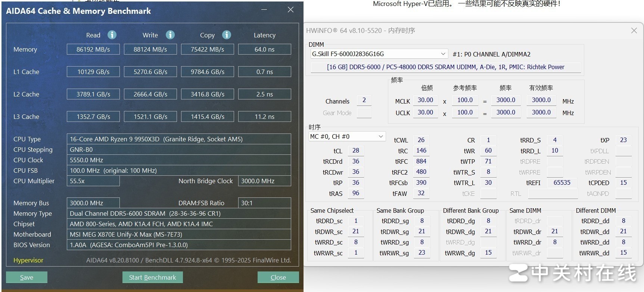Click the CPU Stepping field GNR-B0
The image size is (644, 292).
click(179, 150)
